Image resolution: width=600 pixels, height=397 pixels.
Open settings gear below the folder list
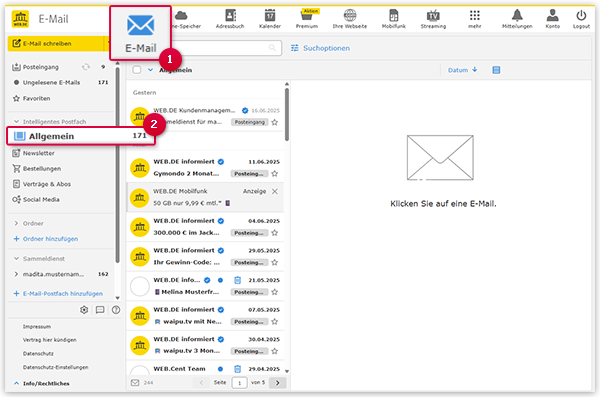point(84,310)
